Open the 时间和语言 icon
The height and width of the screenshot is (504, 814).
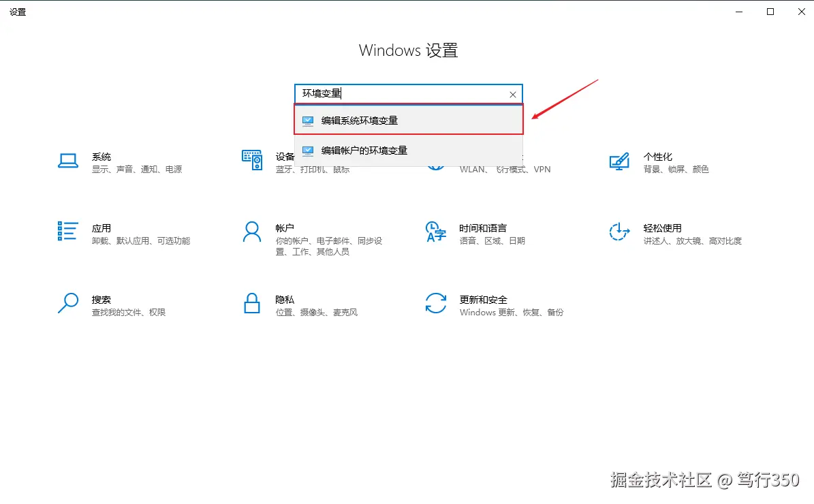tap(435, 232)
